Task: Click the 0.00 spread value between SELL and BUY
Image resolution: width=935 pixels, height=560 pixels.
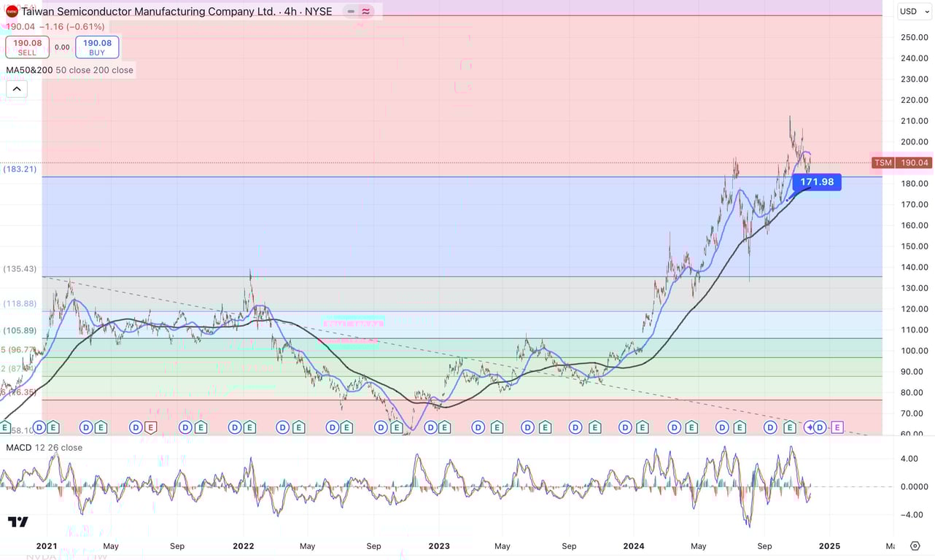Action: (x=62, y=47)
